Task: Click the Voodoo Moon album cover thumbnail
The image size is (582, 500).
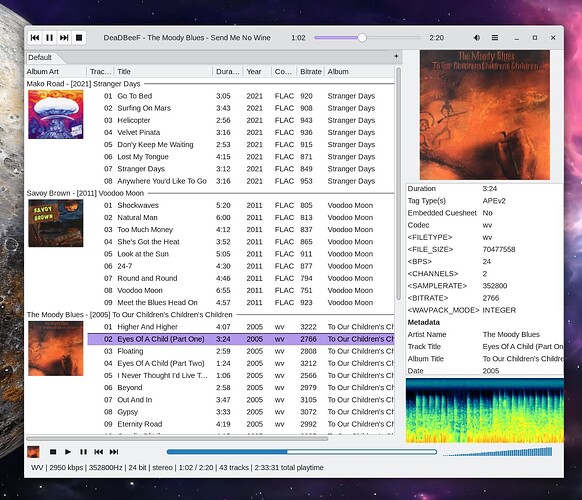Action: (x=56, y=223)
